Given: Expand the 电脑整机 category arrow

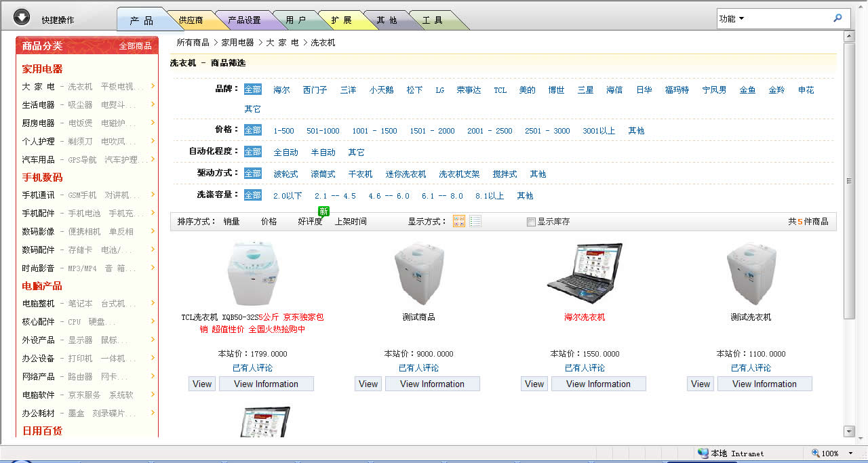Looking at the screenshot, I should pos(153,303).
